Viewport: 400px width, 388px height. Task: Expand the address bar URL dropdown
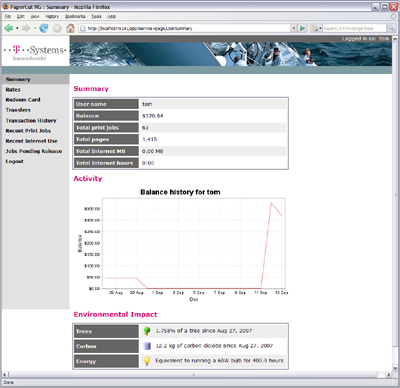(294, 28)
